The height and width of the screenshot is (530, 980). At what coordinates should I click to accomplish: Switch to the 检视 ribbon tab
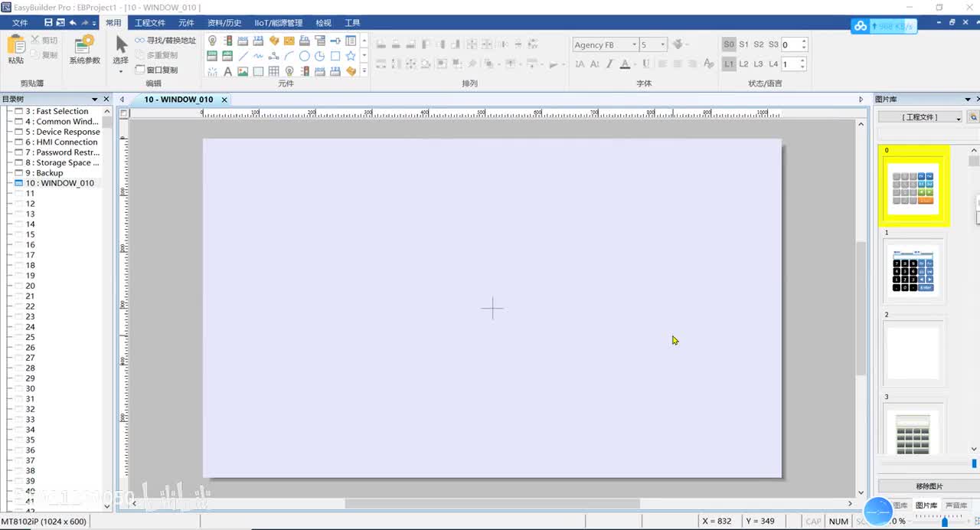(x=324, y=23)
